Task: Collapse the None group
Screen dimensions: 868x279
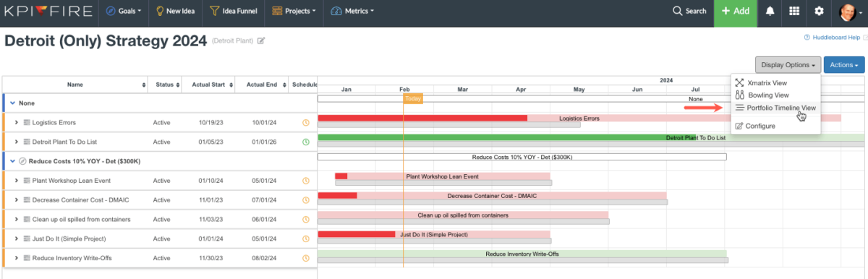Action: (12, 103)
